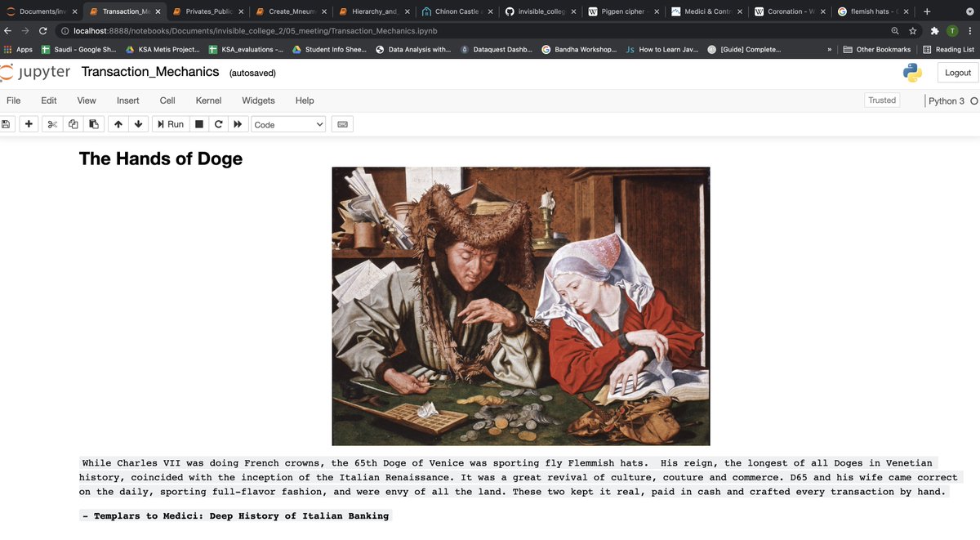Open the KSA Metis Project bookmark

click(164, 49)
